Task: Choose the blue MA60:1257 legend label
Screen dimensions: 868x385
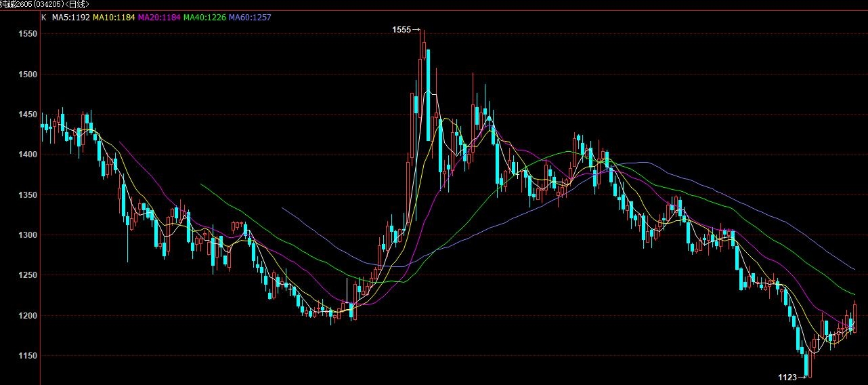Action: point(250,17)
